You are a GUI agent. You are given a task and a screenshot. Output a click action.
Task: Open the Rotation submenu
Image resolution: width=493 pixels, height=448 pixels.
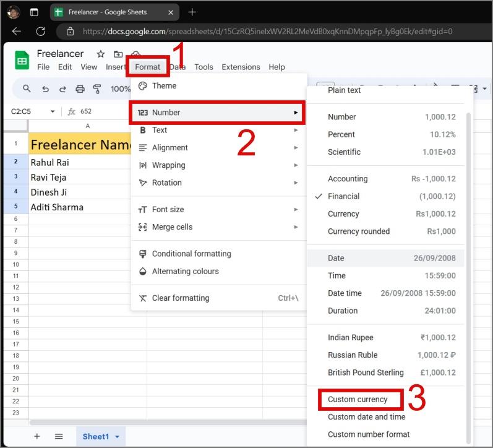(x=219, y=183)
